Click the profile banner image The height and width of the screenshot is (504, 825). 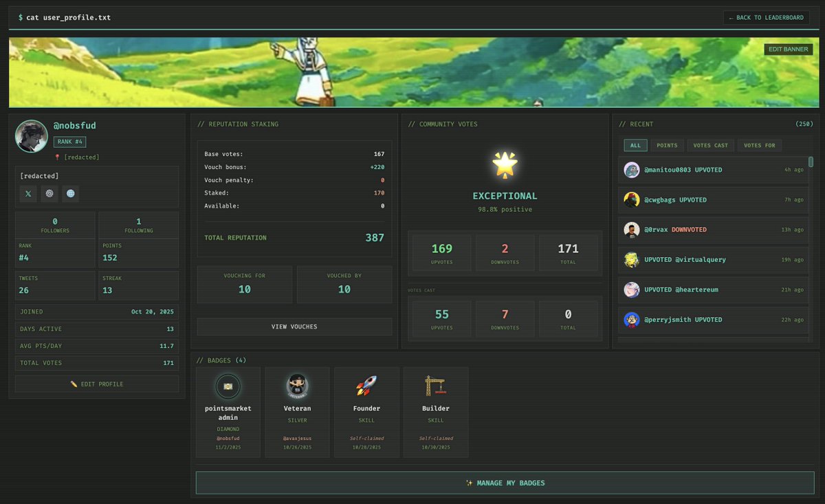tap(414, 72)
